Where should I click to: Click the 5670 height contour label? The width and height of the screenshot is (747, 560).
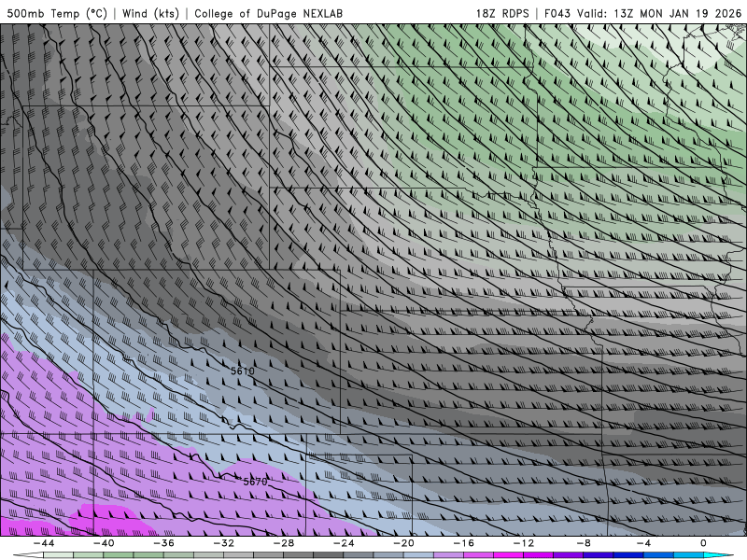pyautogui.click(x=255, y=482)
